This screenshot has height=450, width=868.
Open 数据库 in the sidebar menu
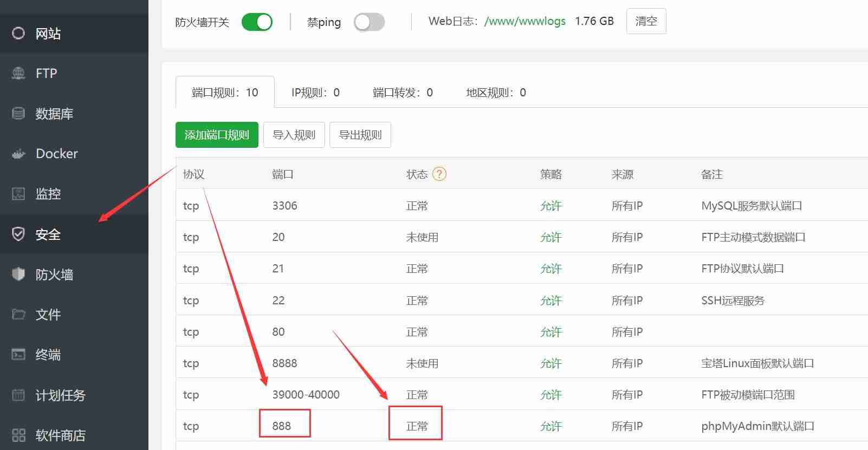click(x=54, y=114)
